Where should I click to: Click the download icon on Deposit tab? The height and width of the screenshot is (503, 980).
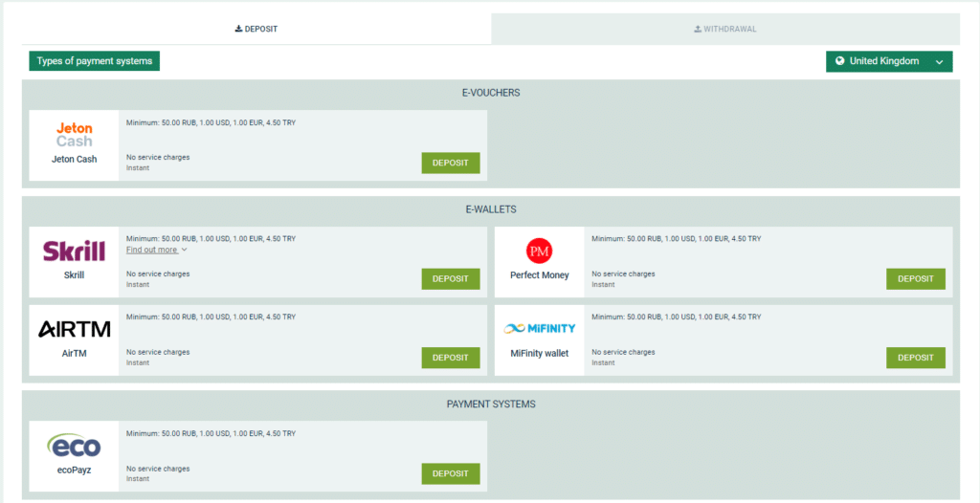click(x=238, y=29)
